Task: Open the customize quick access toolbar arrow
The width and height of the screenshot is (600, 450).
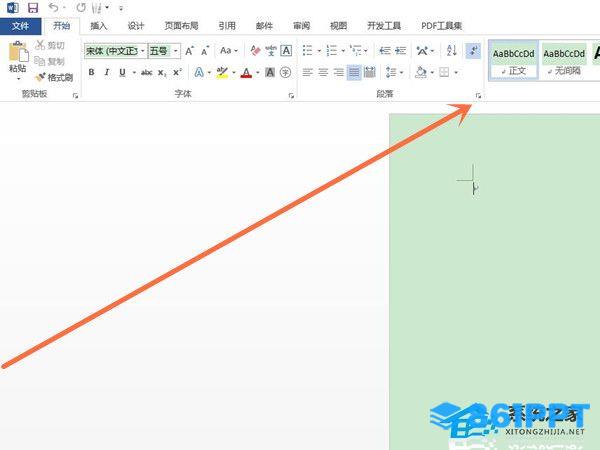Action: pos(121,8)
